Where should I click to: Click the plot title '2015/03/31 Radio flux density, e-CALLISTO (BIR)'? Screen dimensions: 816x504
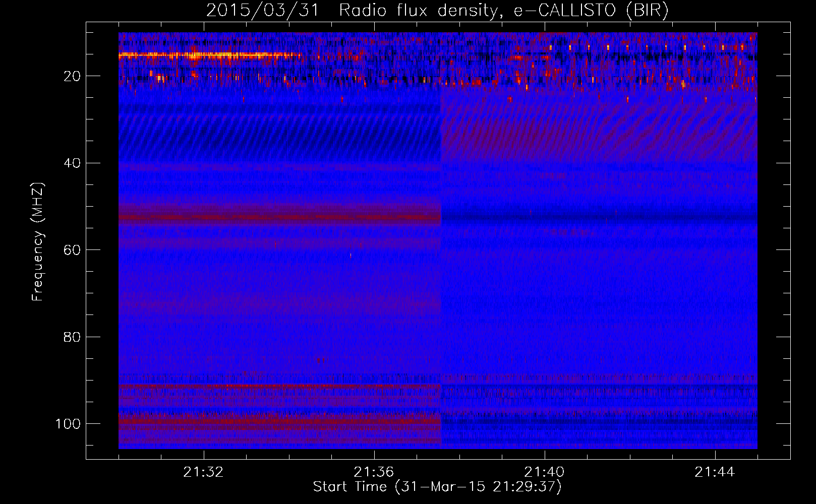pos(437,10)
